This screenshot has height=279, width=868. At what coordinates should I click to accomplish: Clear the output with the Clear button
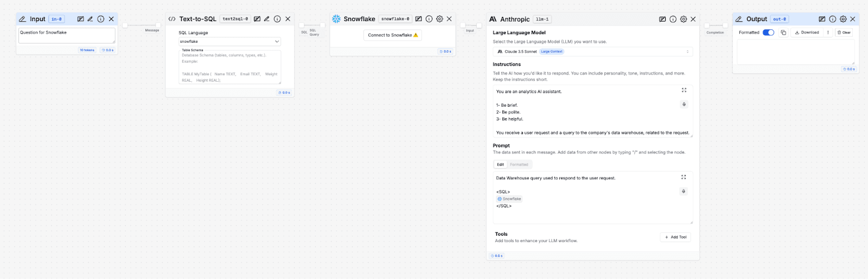(844, 33)
